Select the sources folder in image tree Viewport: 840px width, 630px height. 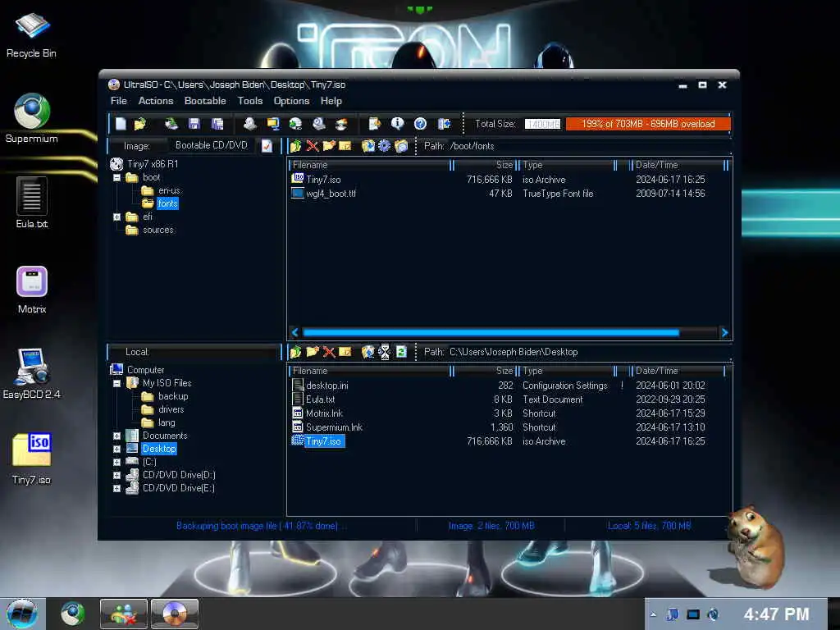pyautogui.click(x=158, y=230)
